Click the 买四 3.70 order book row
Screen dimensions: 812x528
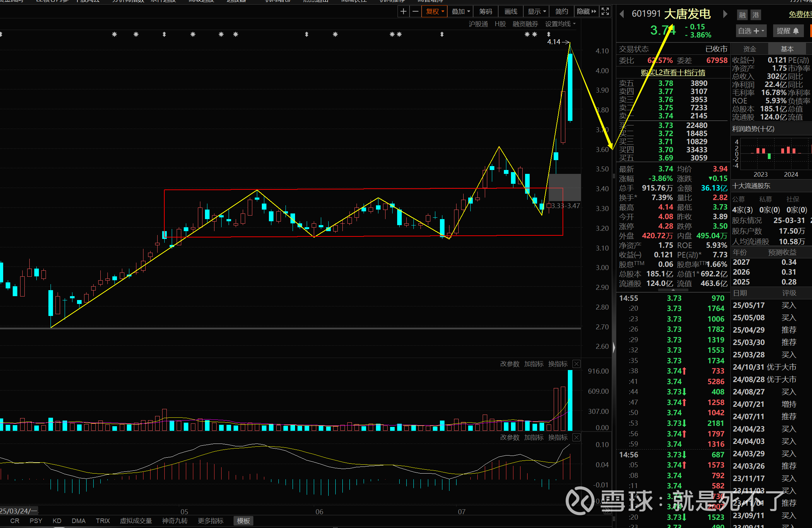click(x=673, y=150)
